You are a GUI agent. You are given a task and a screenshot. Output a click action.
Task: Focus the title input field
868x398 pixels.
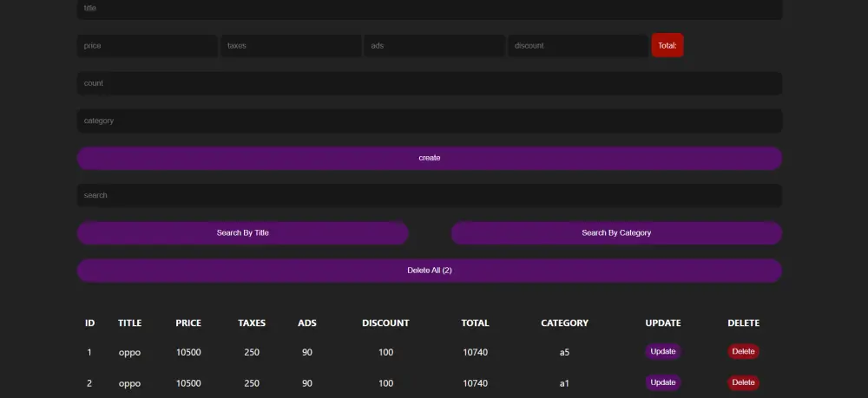click(x=430, y=9)
